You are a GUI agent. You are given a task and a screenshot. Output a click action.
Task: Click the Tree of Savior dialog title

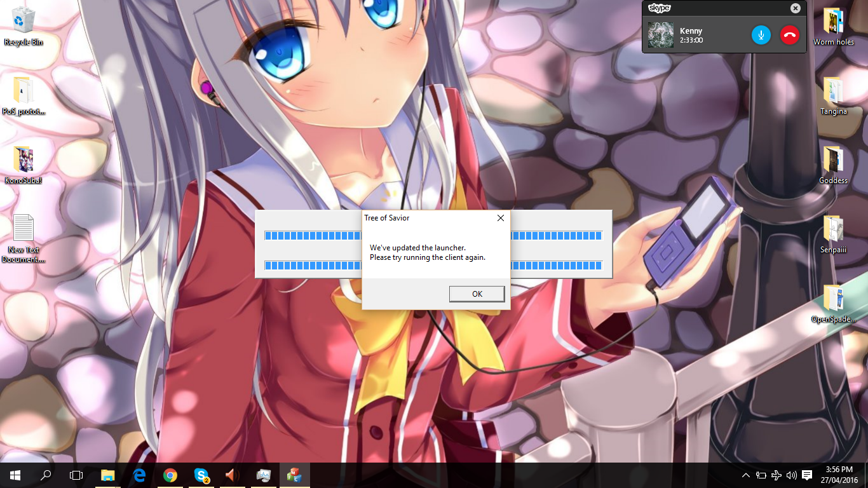tap(386, 218)
